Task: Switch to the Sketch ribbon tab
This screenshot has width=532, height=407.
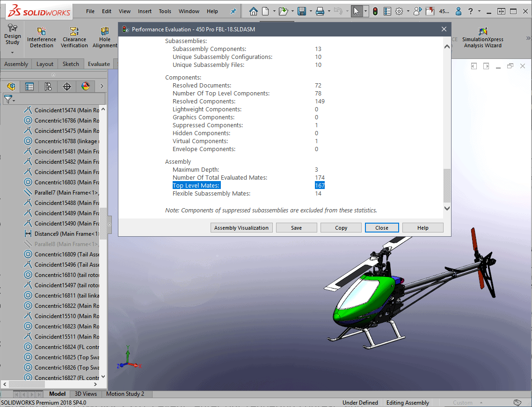Action: coord(71,64)
